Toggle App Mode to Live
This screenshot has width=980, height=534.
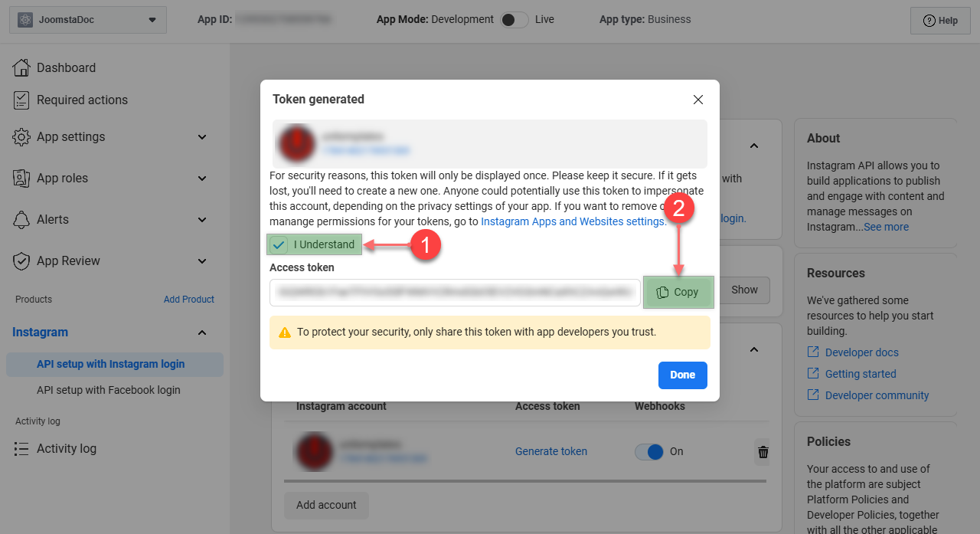pos(514,20)
